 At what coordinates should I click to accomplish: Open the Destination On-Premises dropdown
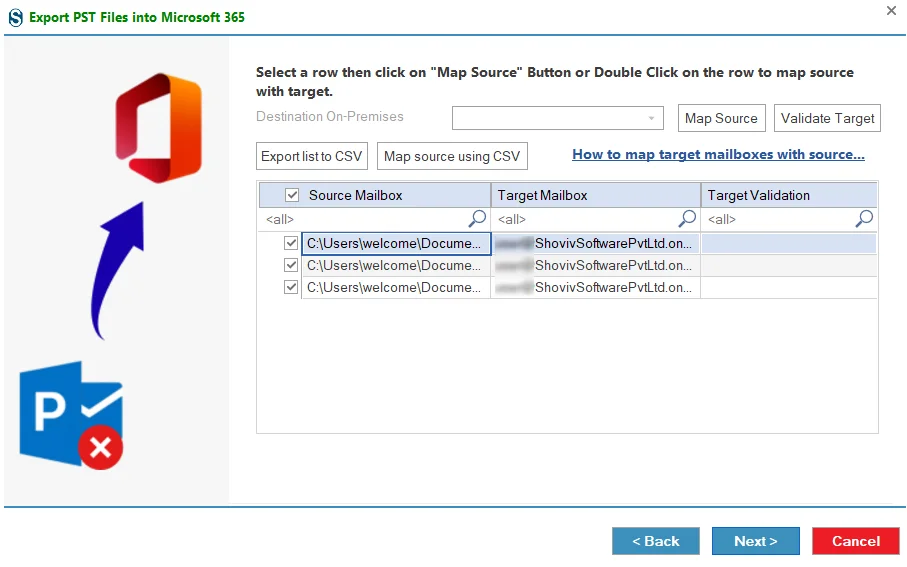click(558, 118)
